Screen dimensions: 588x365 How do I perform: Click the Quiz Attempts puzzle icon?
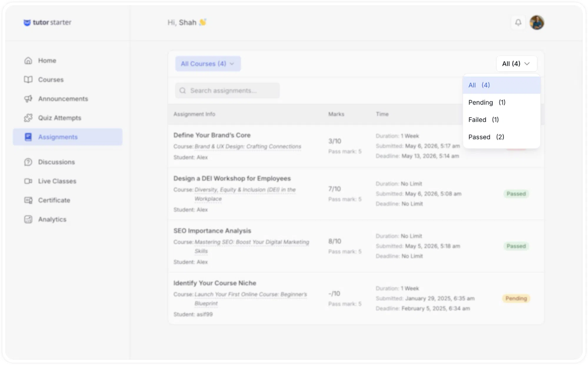pos(28,118)
